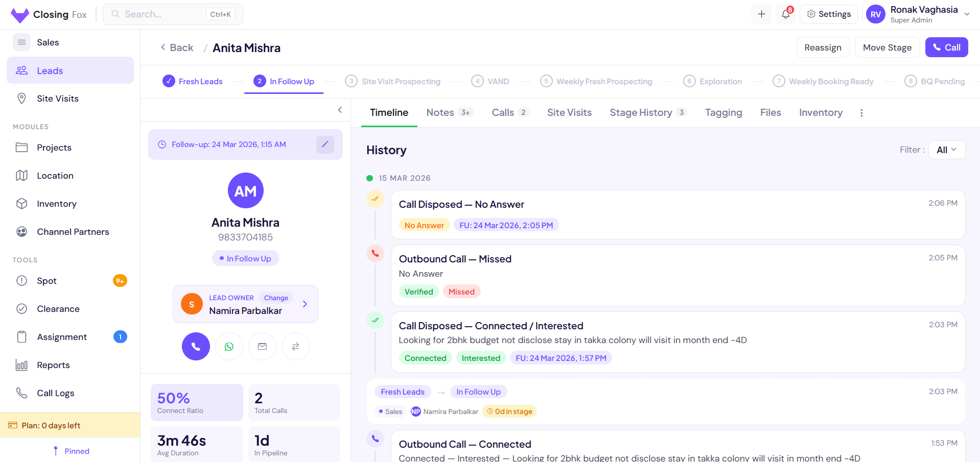Click the transfer/swap icon under lead owner
This screenshot has height=462, width=980.
coord(295,346)
